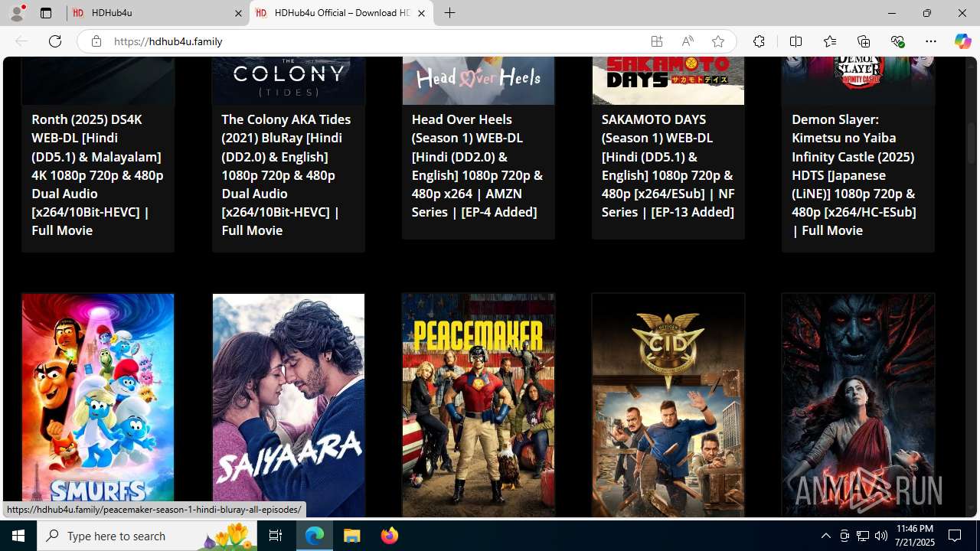Viewport: 980px width, 551px height.
Task: Click the Demon Slayer poster image
Action: coord(857,80)
